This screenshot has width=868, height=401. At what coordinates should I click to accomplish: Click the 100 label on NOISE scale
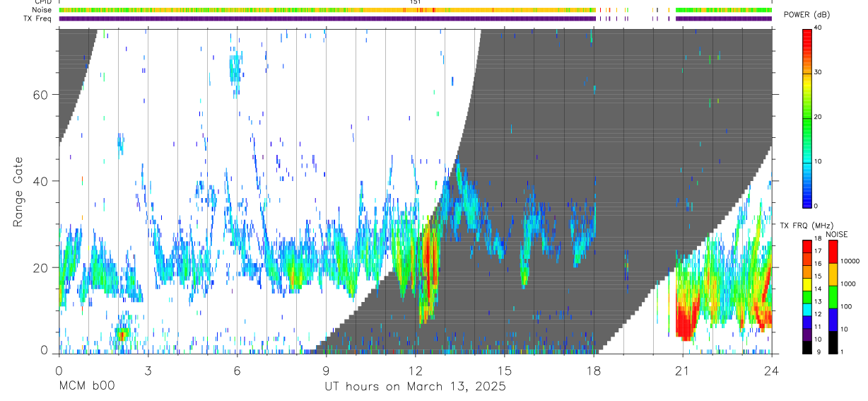[845, 307]
